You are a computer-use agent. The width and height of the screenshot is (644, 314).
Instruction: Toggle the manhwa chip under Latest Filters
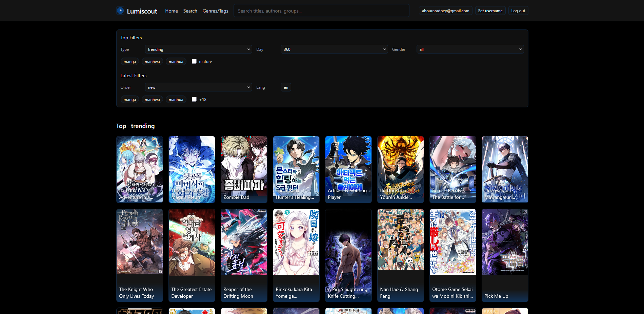152,100
